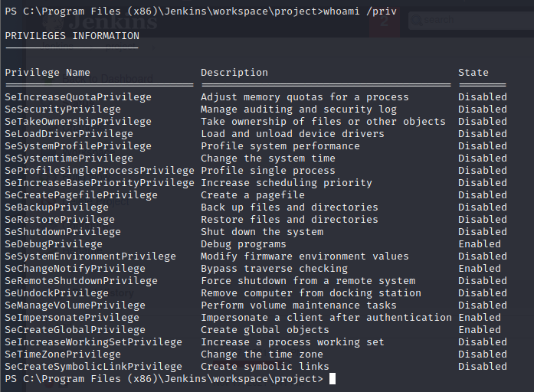Click 'Enabled' state of SeChangeNotifyPrivilege

[x=480, y=269]
